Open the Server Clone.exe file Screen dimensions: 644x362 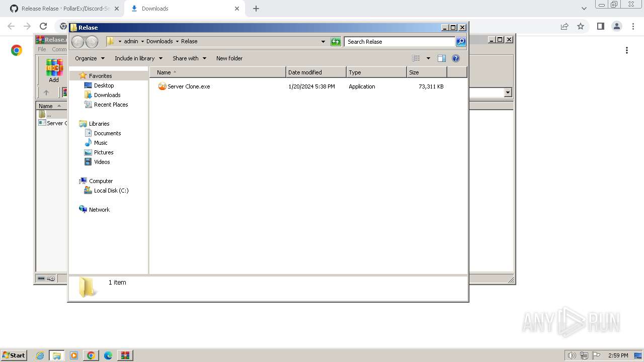pyautogui.click(x=189, y=86)
